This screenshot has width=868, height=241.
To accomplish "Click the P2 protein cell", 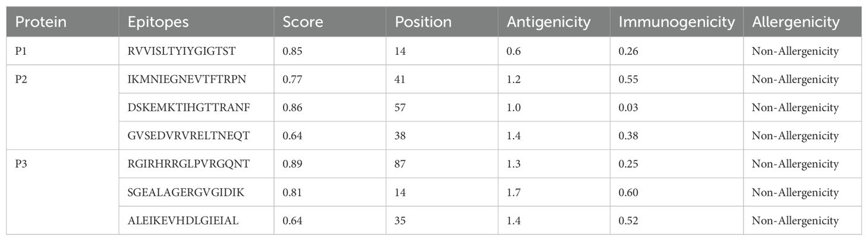I will point(22,80).
